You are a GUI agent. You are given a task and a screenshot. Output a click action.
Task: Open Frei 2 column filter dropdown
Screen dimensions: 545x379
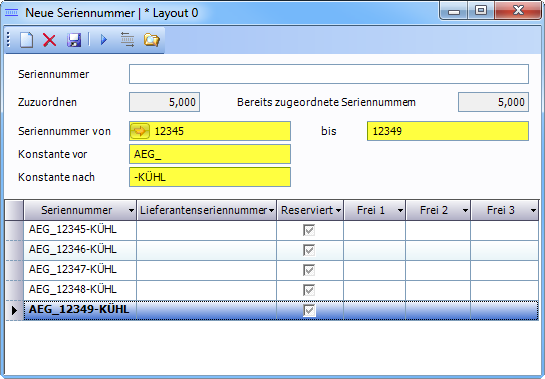pos(465,210)
